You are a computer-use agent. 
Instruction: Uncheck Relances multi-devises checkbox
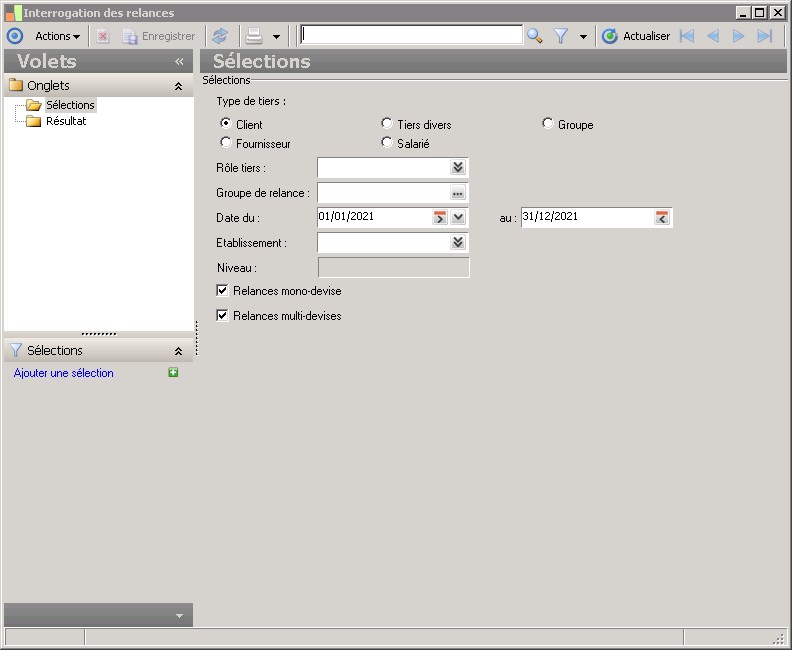[x=223, y=315]
